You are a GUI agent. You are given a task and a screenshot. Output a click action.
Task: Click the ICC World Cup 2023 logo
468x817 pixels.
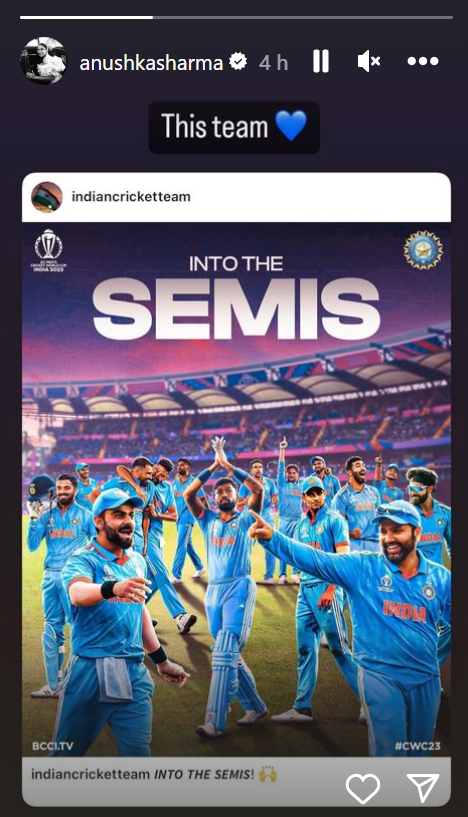[48, 250]
